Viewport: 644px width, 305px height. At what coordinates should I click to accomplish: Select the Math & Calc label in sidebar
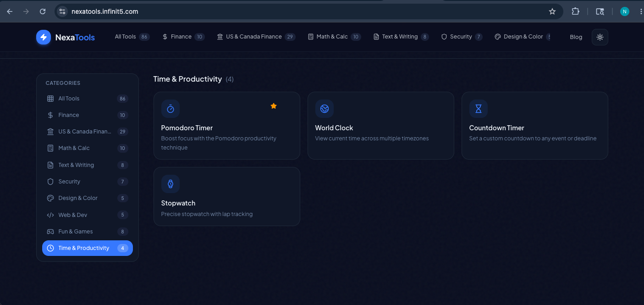(74, 148)
